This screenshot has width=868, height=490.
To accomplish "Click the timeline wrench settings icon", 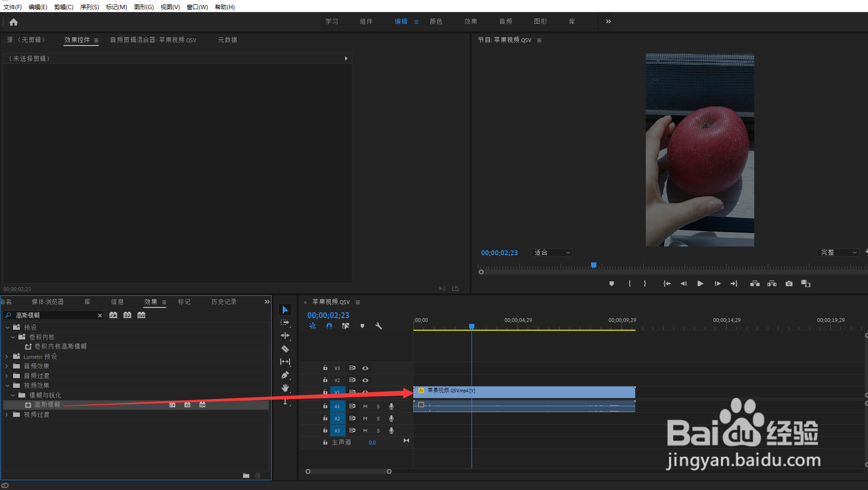I will pos(379,326).
